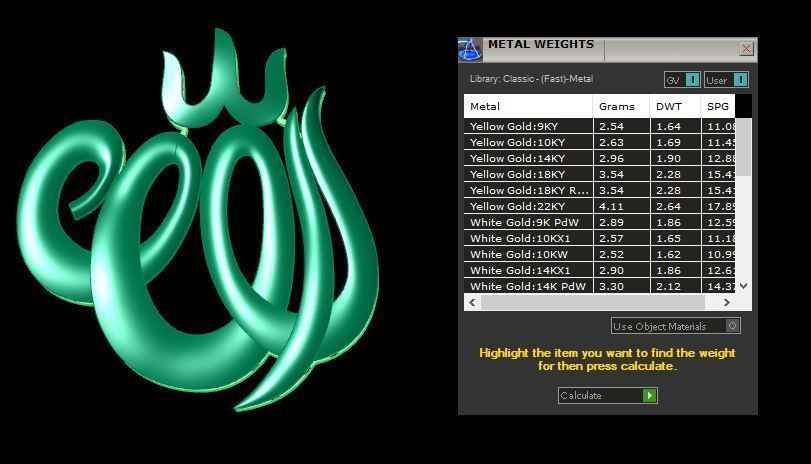Select the White Gold:14KX1 row
This screenshot has height=464, width=811.
(599, 271)
